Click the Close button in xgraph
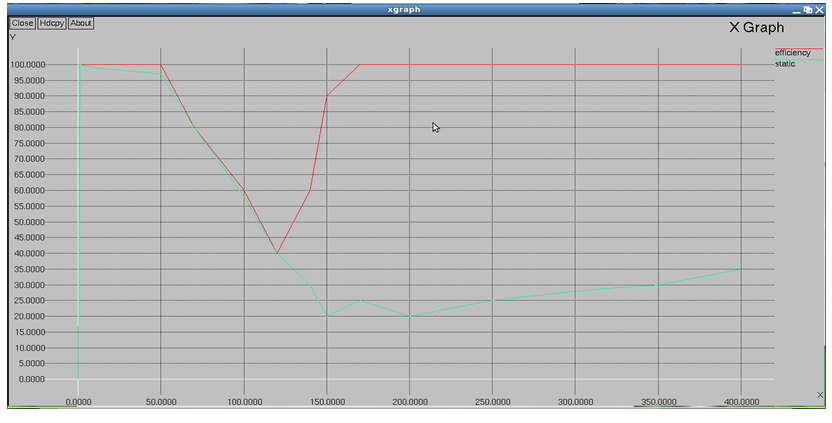Image resolution: width=832 pixels, height=423 pixels. [x=22, y=23]
